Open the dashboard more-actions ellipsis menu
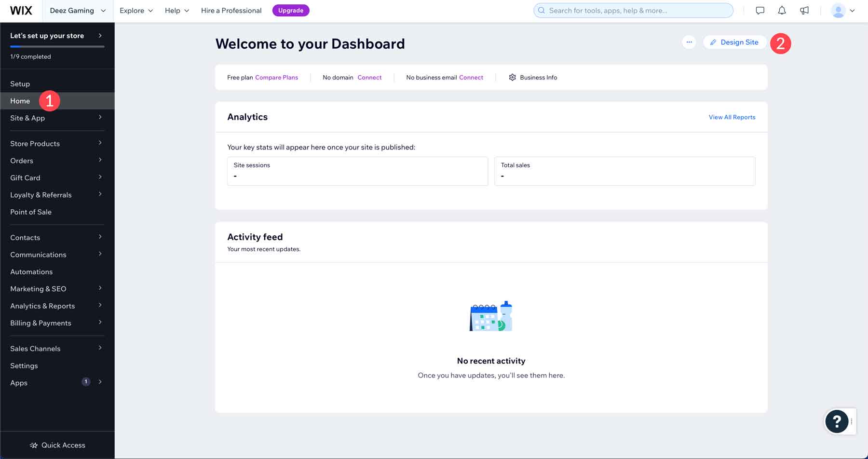The width and height of the screenshot is (868, 459). pos(689,42)
